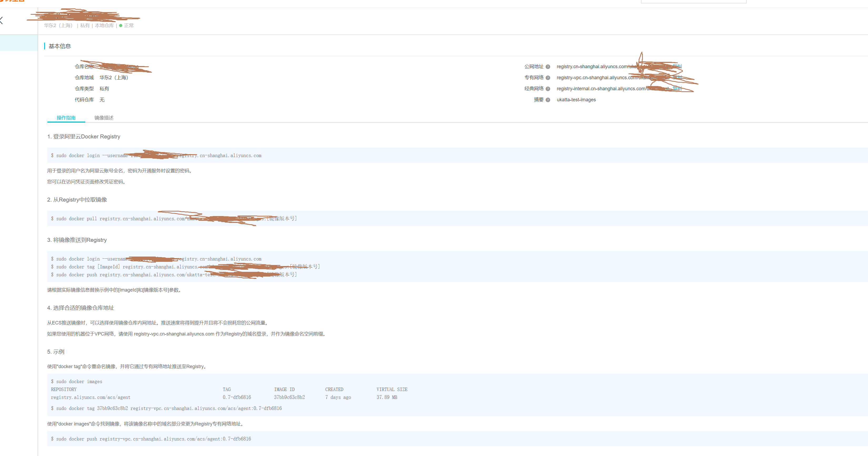The height and width of the screenshot is (456, 868).
Task: Switch to the 操作指南 tab
Action: pyautogui.click(x=66, y=118)
